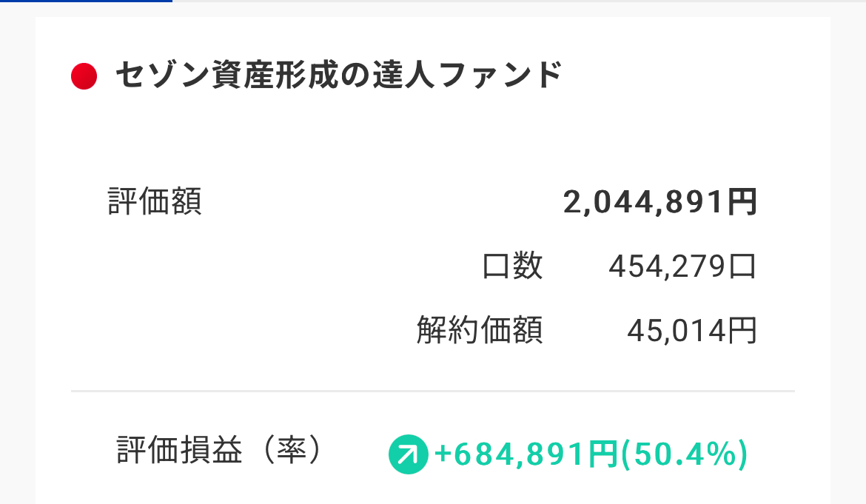Click the 2,044,891円 valuation amount
The image size is (866, 504).
pos(659,201)
